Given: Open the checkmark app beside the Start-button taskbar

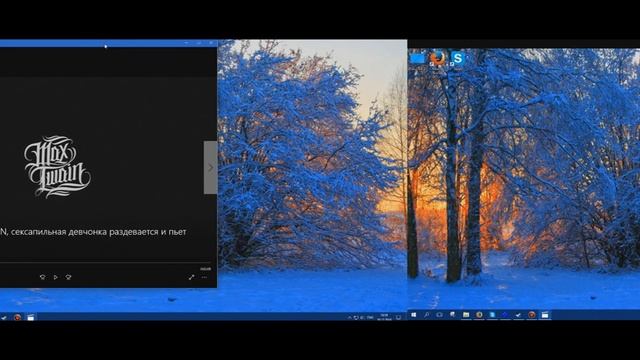Looking at the screenshot, I should [x=518, y=315].
